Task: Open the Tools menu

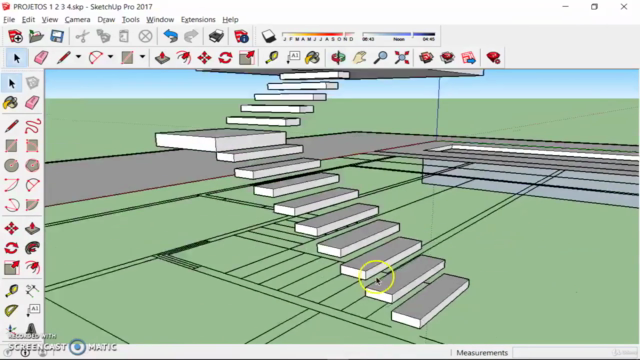Action: point(131,20)
